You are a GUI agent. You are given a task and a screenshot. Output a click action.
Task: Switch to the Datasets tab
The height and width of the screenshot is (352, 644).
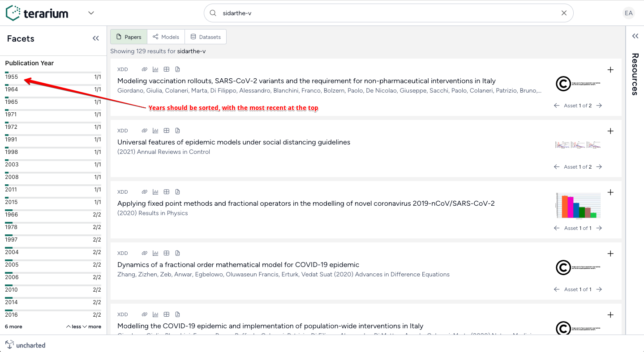[x=206, y=37]
